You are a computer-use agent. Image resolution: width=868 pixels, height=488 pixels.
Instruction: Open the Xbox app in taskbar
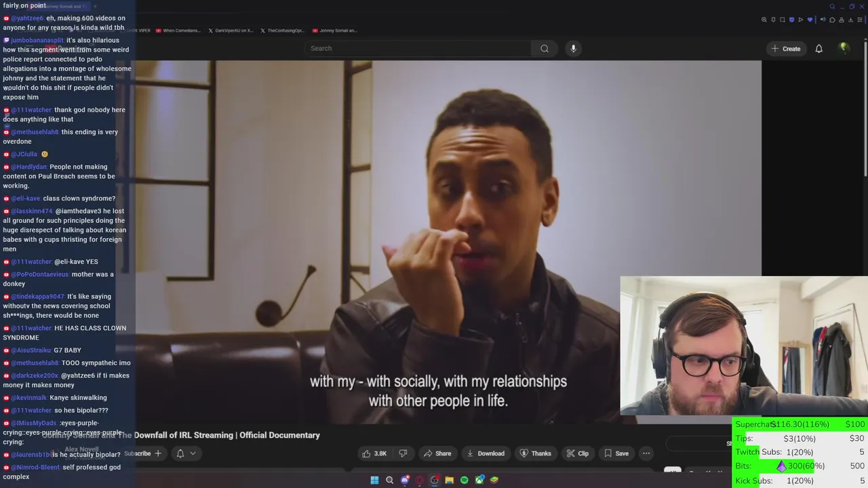[x=479, y=480]
